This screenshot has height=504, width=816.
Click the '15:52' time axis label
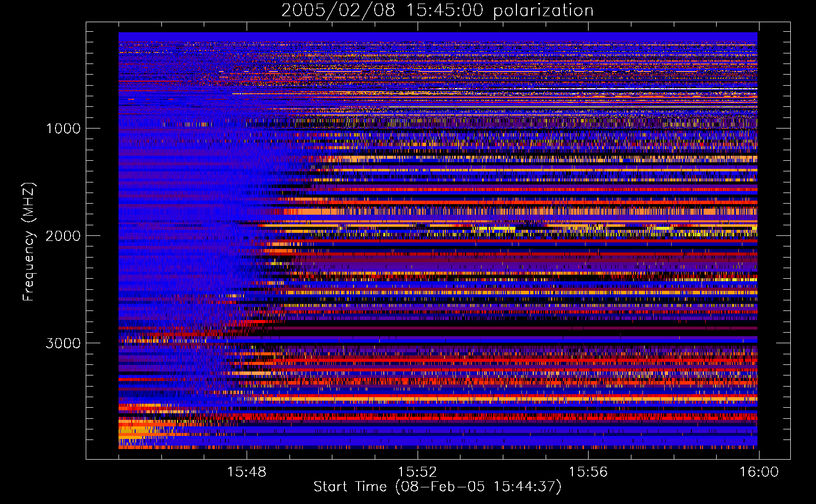[417, 472]
